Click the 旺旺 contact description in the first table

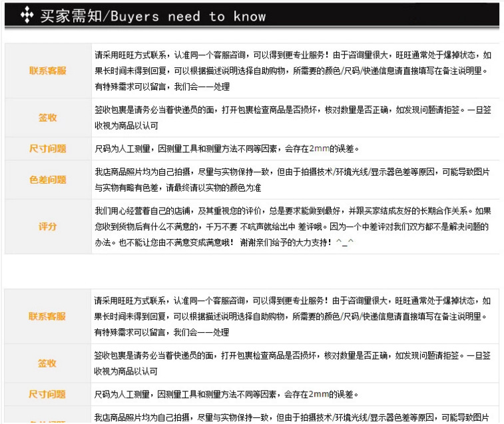point(293,71)
